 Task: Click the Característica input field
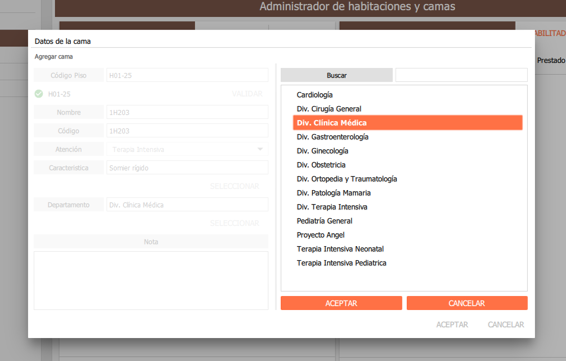click(x=187, y=168)
